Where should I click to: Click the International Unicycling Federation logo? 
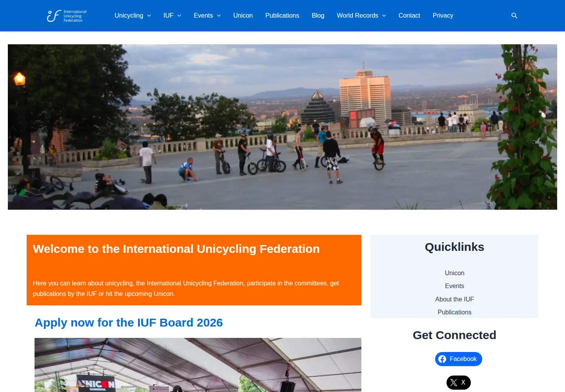(67, 16)
